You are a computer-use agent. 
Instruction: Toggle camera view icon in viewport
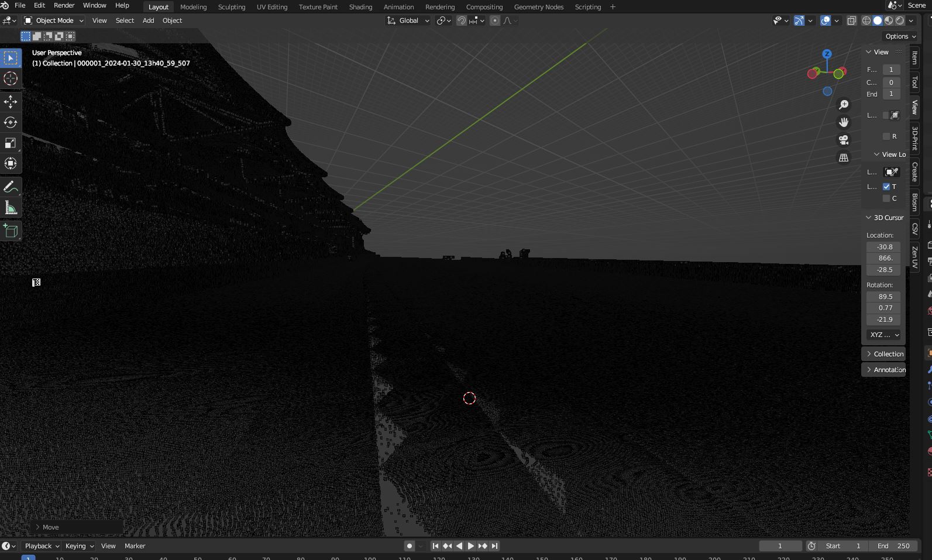[x=844, y=140]
